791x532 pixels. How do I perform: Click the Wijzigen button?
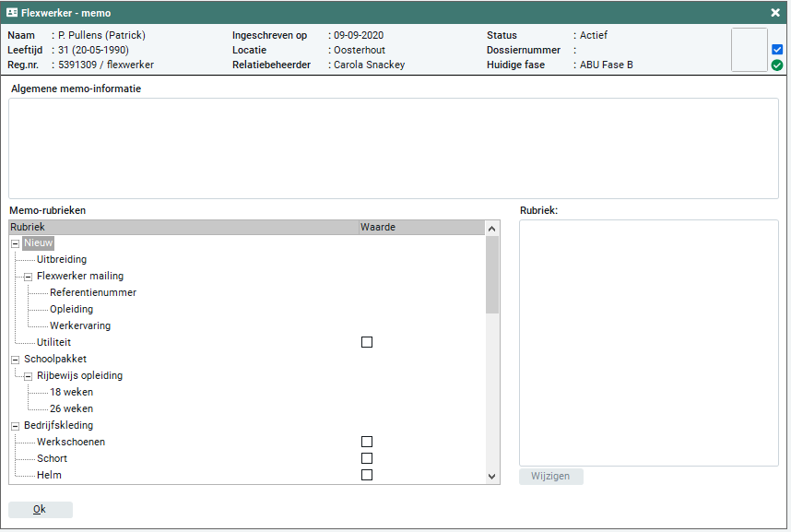(551, 477)
